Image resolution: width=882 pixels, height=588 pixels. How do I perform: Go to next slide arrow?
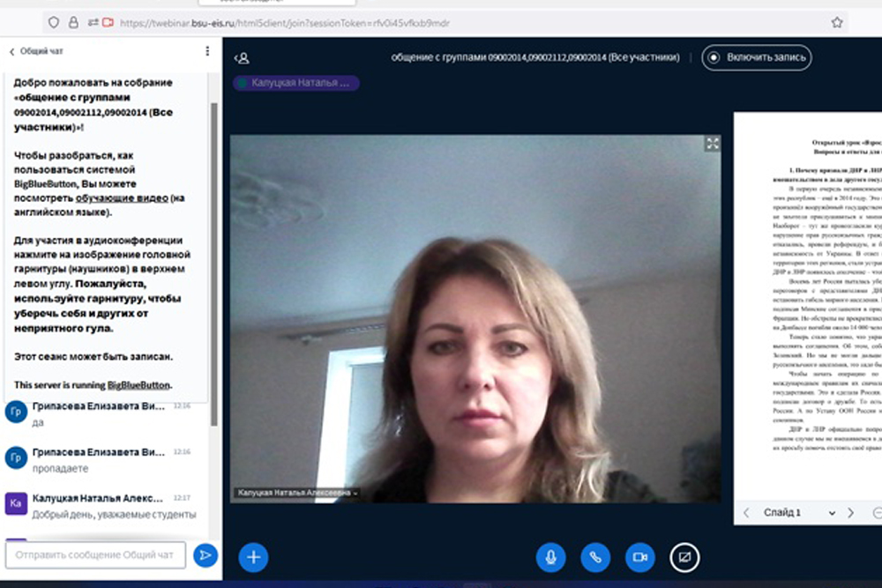[x=850, y=513]
